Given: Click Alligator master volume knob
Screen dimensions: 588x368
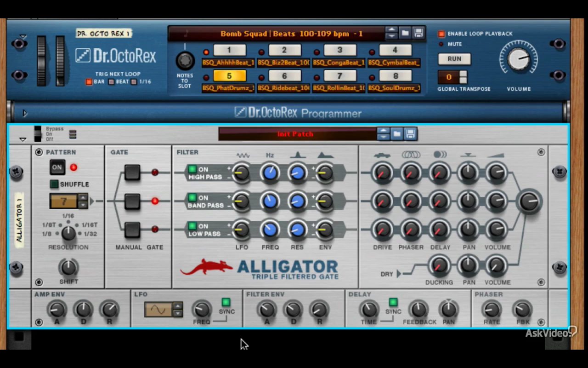Looking at the screenshot, I should tap(529, 201).
